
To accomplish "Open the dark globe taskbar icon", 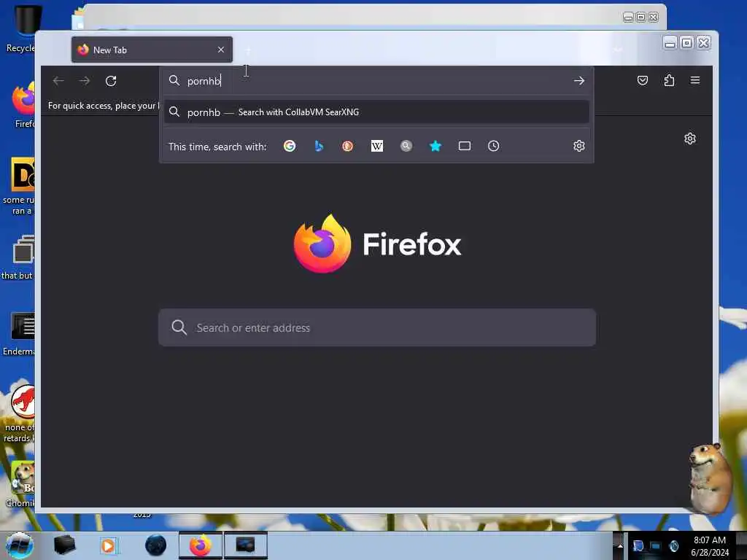I will 155,545.
